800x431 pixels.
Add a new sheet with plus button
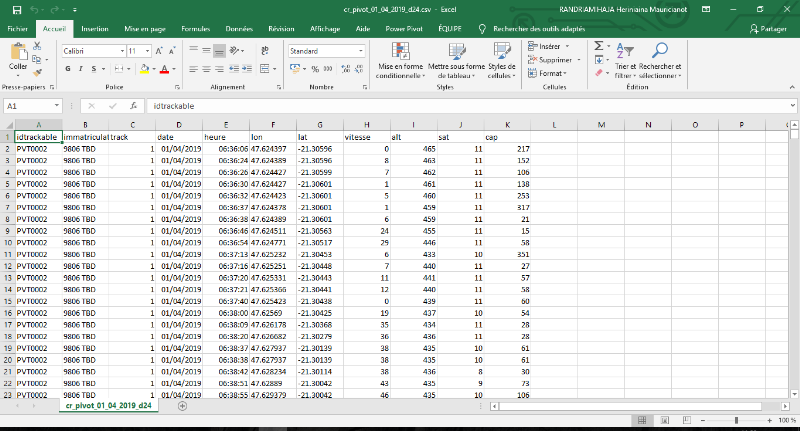tap(182, 406)
